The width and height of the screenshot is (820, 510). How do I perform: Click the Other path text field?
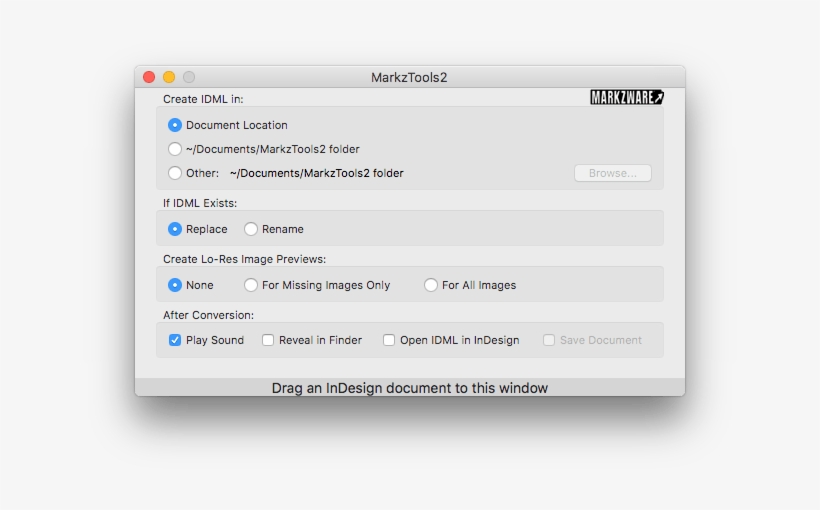pos(316,173)
